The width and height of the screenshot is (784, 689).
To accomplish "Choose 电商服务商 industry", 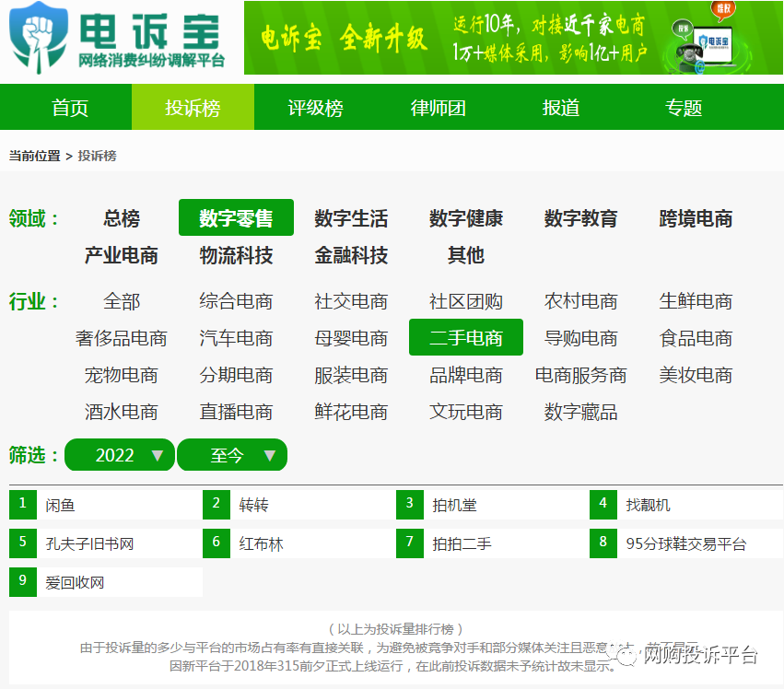I will [x=581, y=375].
